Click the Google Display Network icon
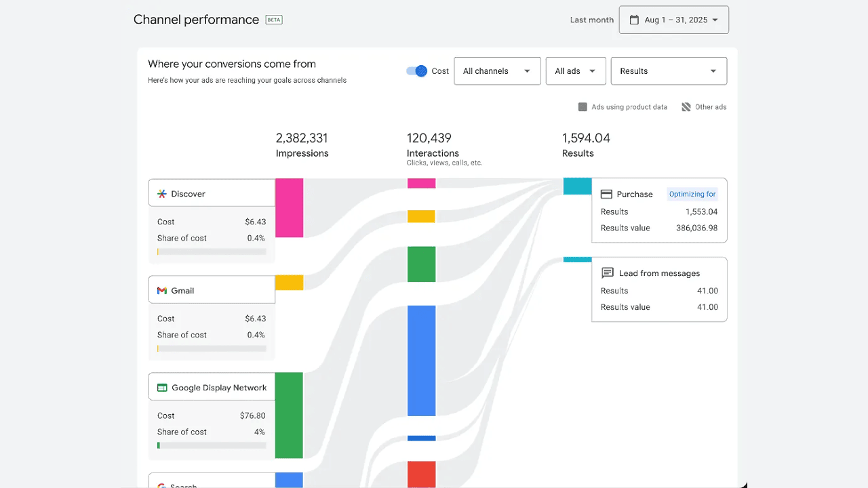 162,388
